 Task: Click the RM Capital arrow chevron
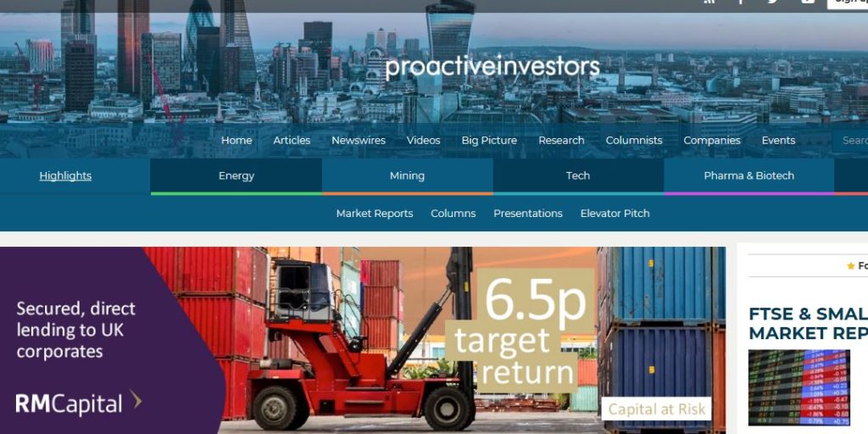[136, 400]
